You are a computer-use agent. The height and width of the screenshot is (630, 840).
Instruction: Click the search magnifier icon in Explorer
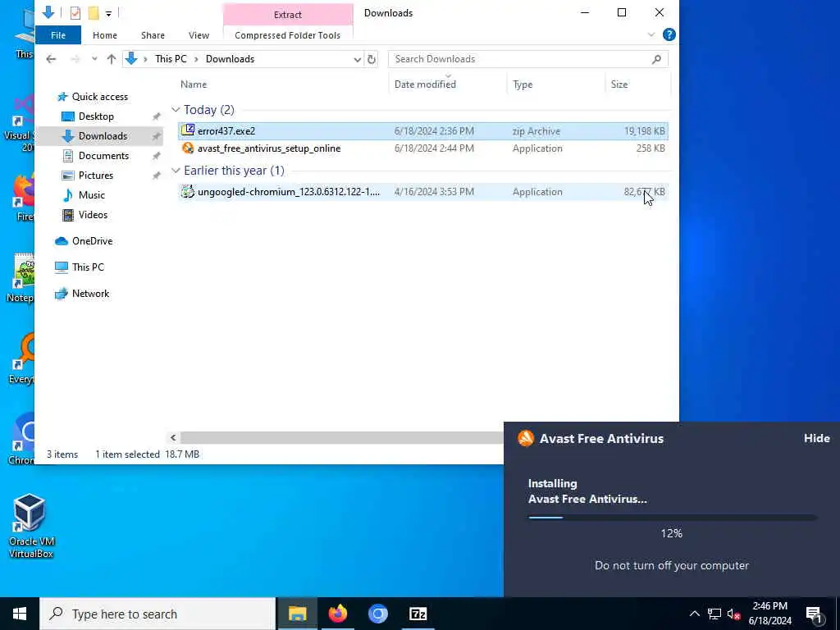(656, 59)
